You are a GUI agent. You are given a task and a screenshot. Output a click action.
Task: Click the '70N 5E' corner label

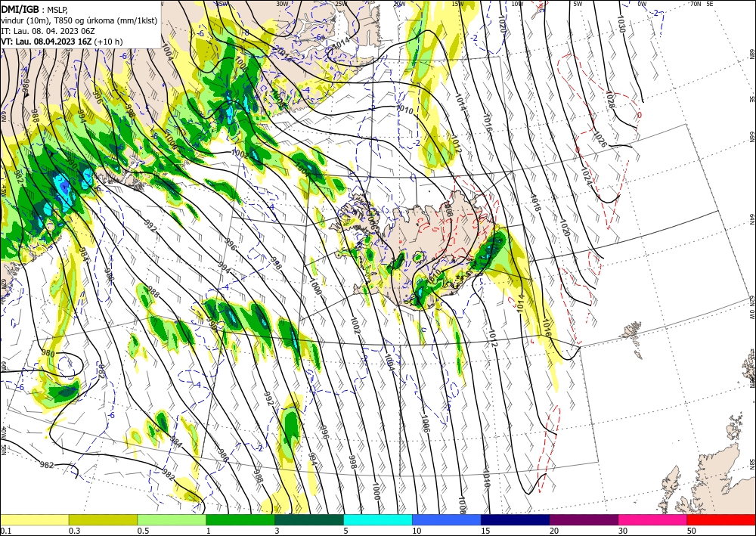coord(702,4)
